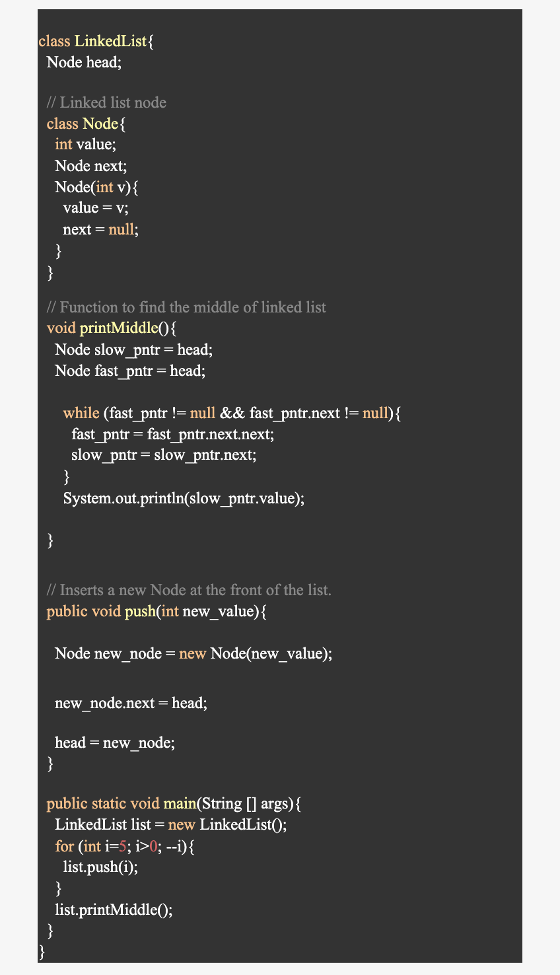Screen dimensions: 560x975
Task: Click the 'new Node(new_value)' statement
Action: 193,653
